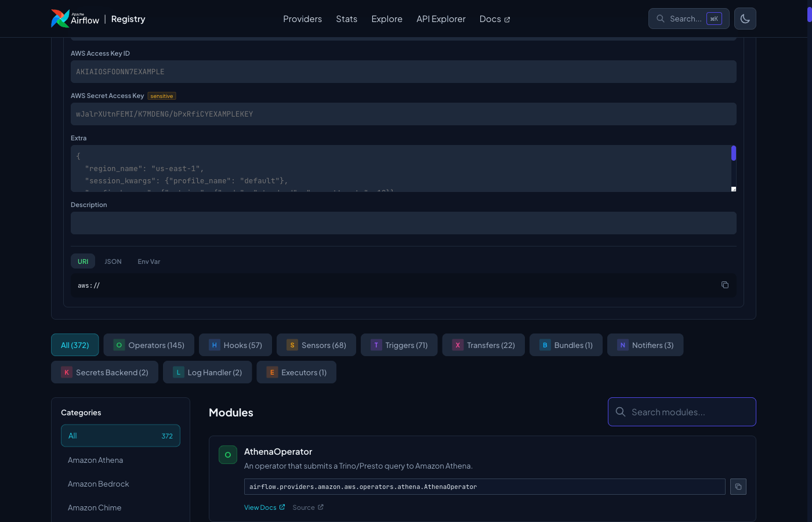Click the magnifier icon in Search modules

coord(620,412)
